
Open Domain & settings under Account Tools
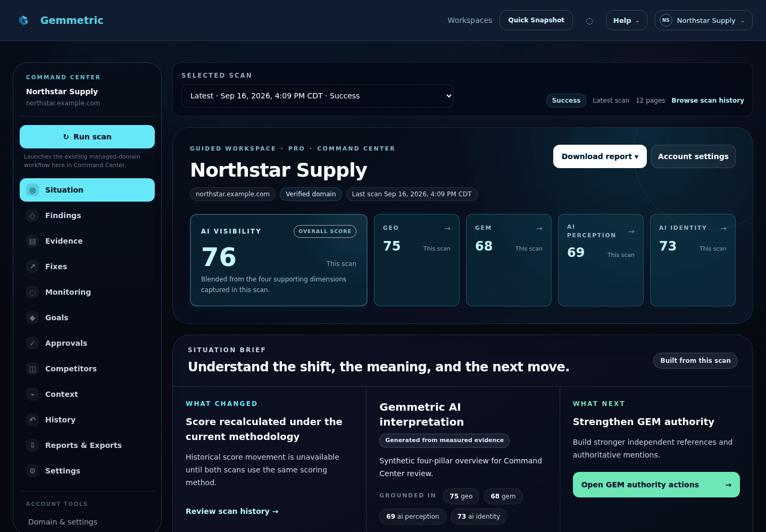[x=63, y=522]
